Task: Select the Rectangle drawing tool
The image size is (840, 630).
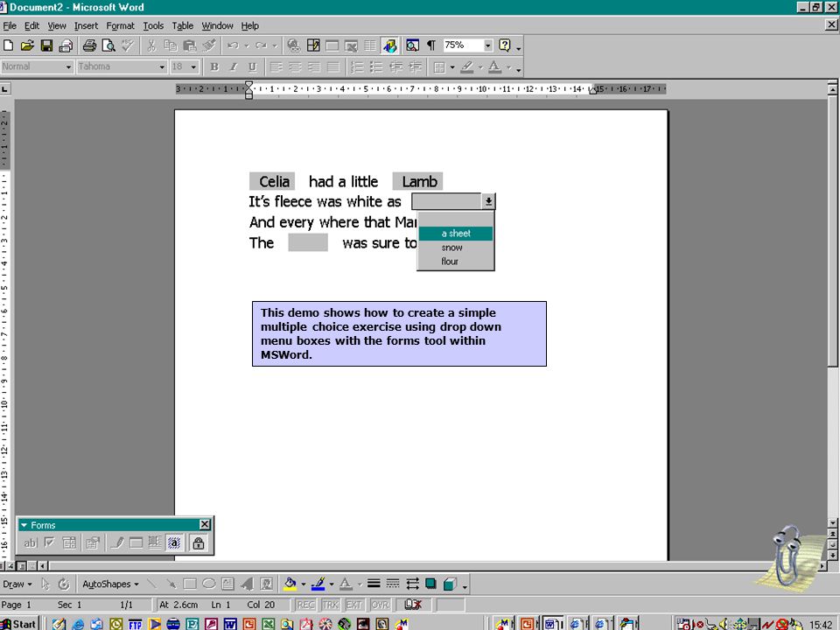Action: pos(190,584)
